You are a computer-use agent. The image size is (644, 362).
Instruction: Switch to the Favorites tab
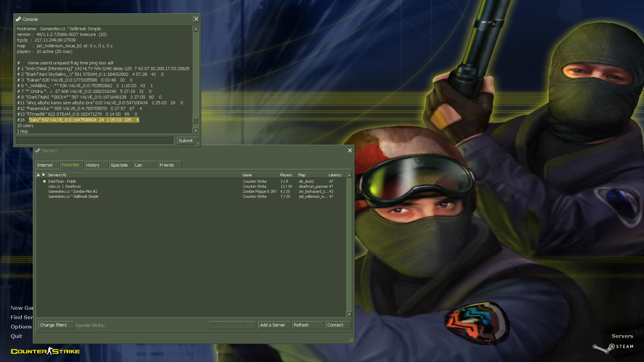(x=72, y=165)
